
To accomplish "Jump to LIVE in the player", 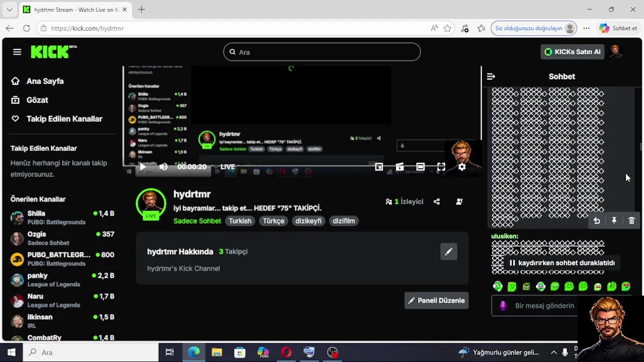I will click(227, 167).
